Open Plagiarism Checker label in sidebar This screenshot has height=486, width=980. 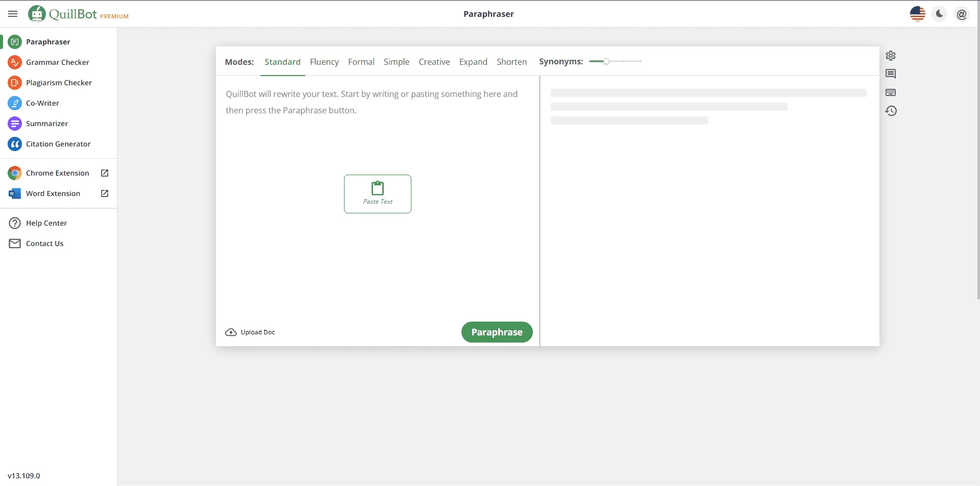[x=59, y=83]
